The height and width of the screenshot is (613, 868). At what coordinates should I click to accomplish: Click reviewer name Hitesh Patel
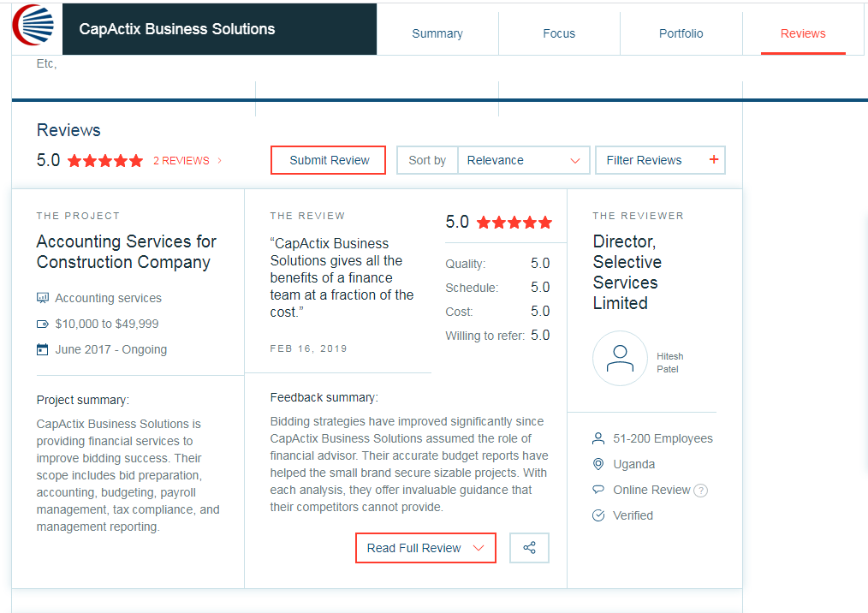pyautogui.click(x=669, y=363)
